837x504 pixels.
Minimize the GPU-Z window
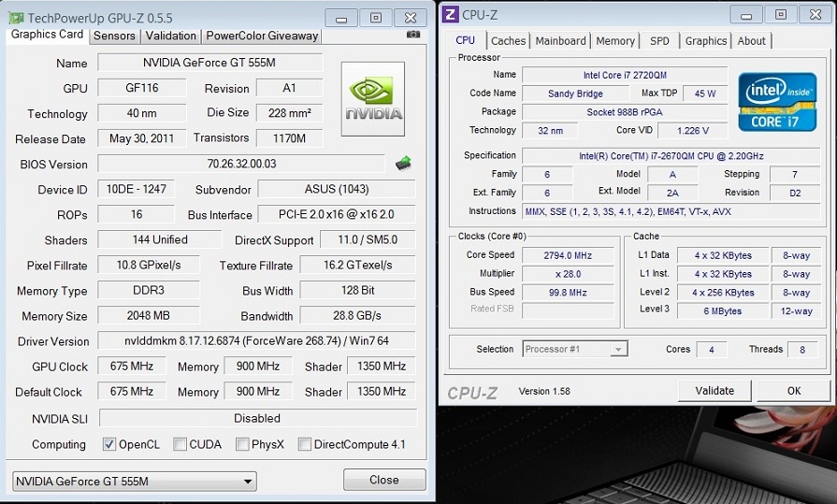click(341, 18)
